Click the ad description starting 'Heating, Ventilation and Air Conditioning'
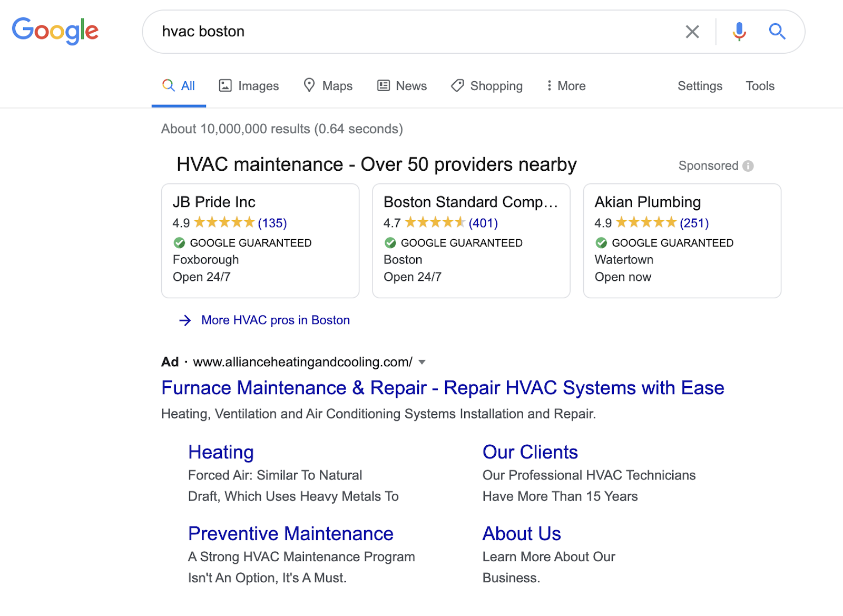 [x=378, y=414]
